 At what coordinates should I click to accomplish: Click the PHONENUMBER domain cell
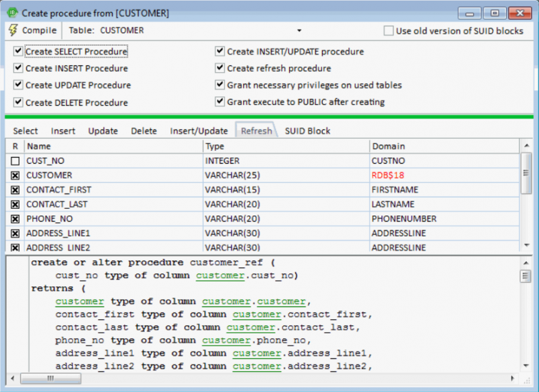(444, 218)
